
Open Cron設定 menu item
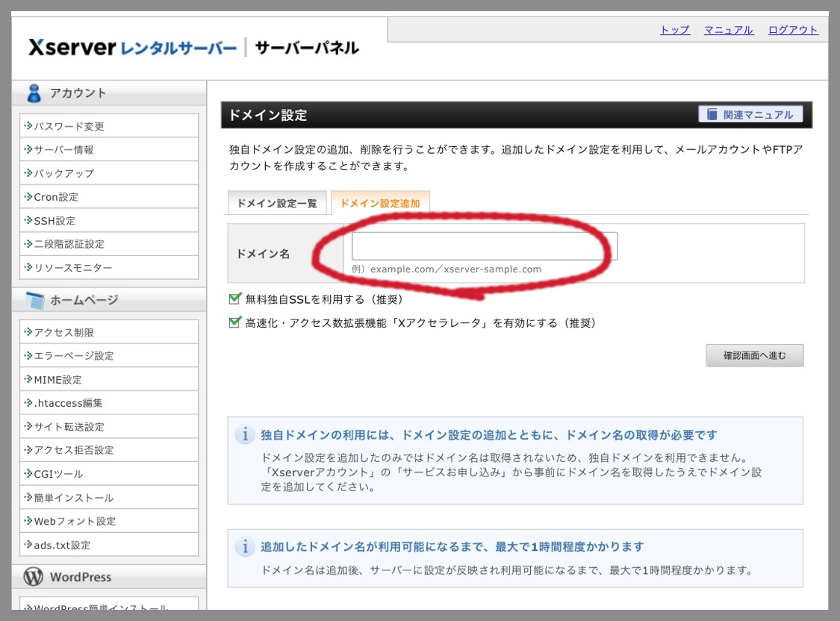[x=109, y=197]
